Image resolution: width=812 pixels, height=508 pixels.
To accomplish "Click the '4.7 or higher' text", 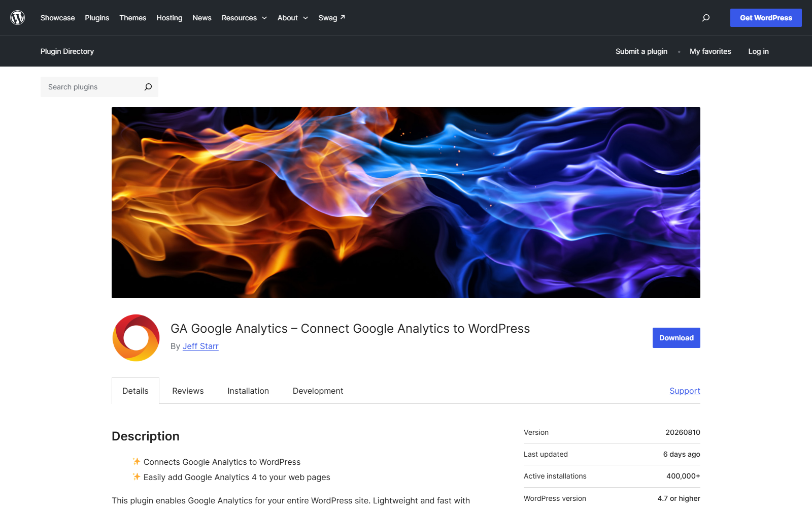I will 679,498.
